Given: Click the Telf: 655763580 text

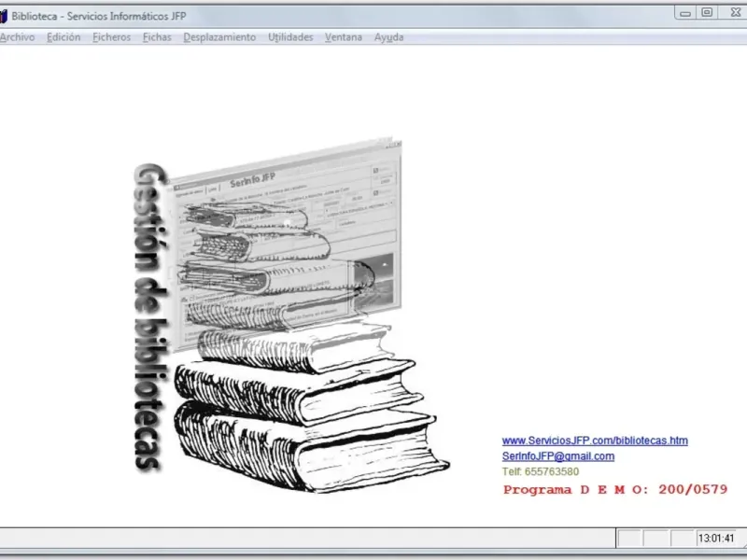Looking at the screenshot, I should [541, 471].
